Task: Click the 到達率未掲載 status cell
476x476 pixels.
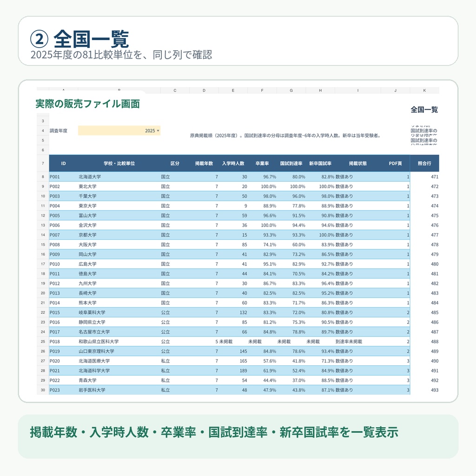Action: click(x=358, y=342)
